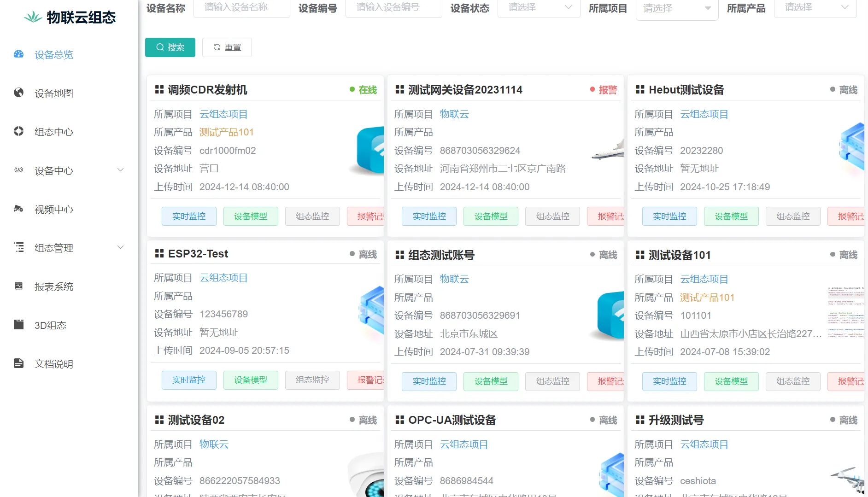Click the 设备中心 signal icon
868x497 pixels.
click(x=18, y=170)
